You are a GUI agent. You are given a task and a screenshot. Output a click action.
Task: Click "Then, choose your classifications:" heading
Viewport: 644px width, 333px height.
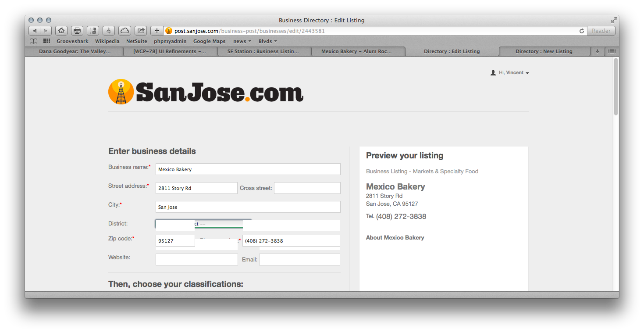(176, 284)
